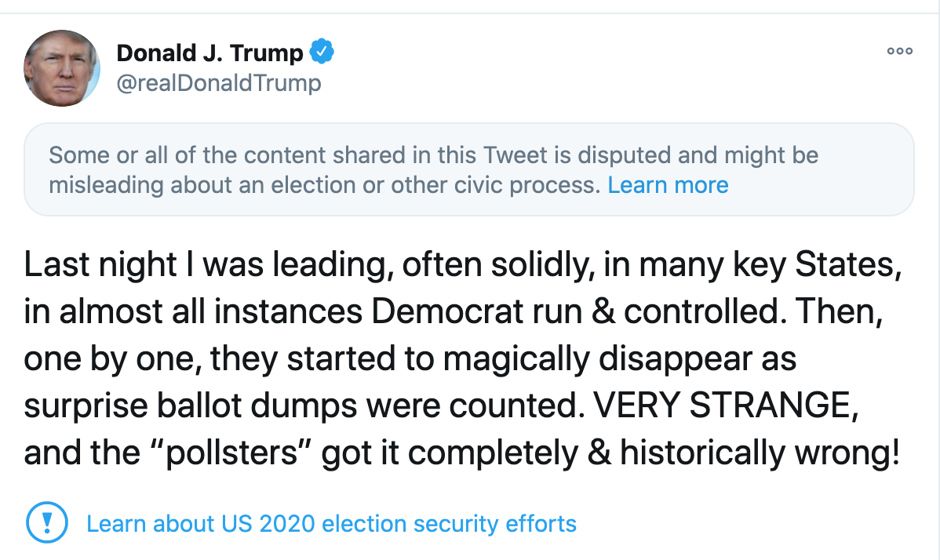This screenshot has width=940, height=560.
Task: Open Learn about US 2020 election security efforts
Action: [x=331, y=523]
